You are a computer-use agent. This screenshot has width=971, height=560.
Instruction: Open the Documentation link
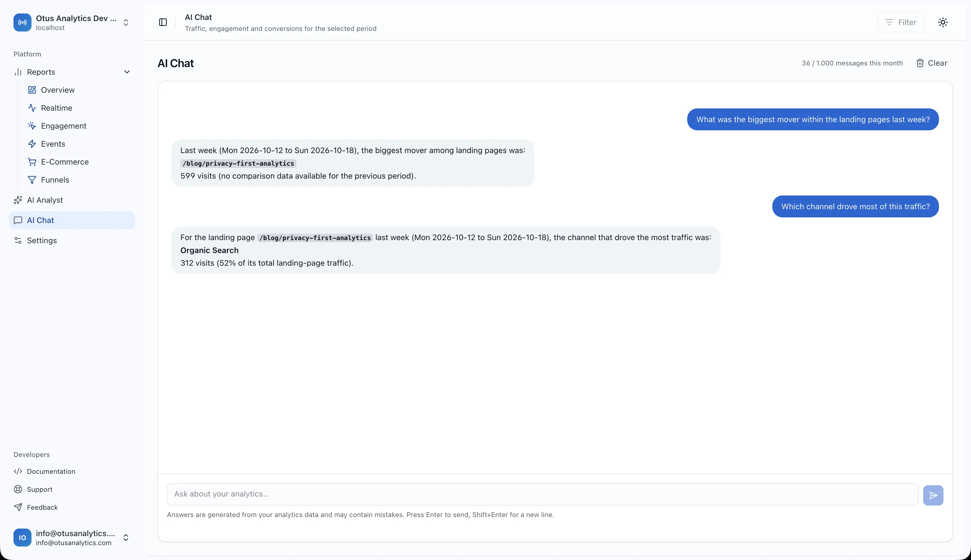[x=72, y=472]
